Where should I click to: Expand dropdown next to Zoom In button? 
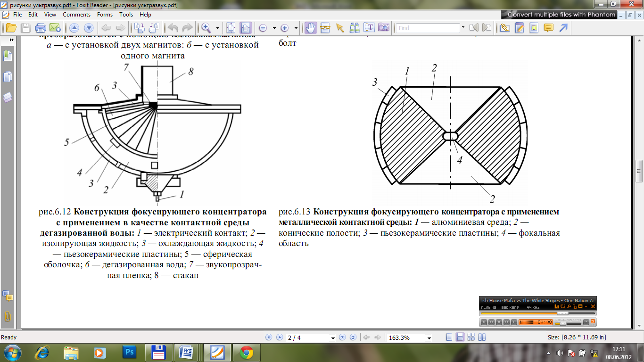click(296, 28)
